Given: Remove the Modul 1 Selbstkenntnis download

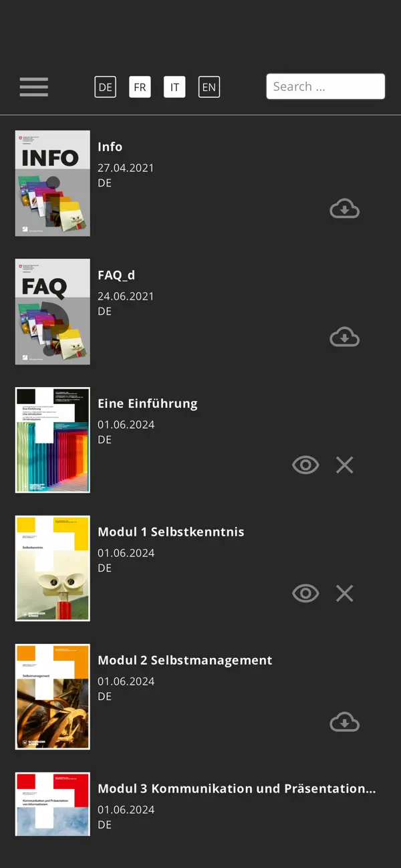Looking at the screenshot, I should click(x=344, y=593).
